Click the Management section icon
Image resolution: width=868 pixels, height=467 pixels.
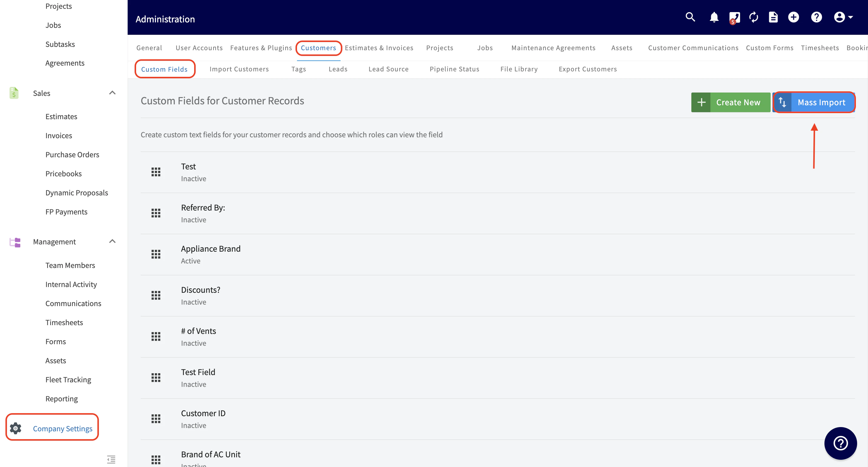point(15,242)
